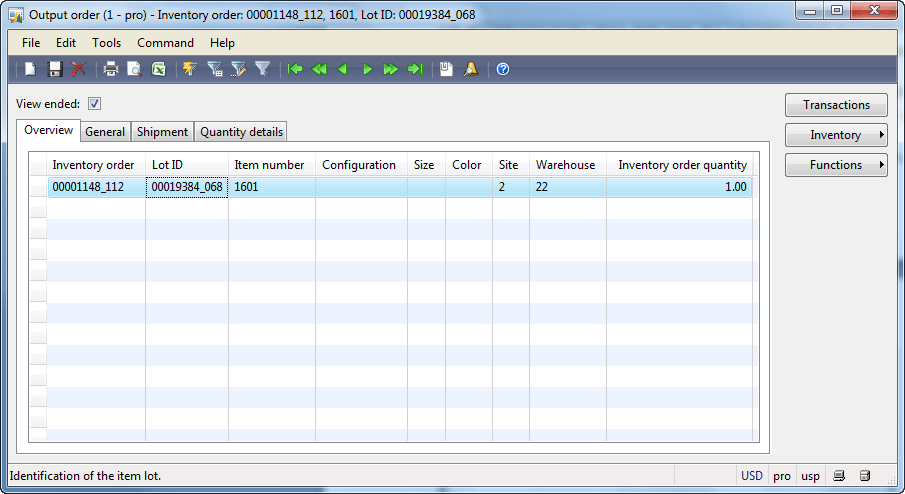The height and width of the screenshot is (494, 905).
Task: Export to Excel via toolbar icon
Action: [x=158, y=69]
